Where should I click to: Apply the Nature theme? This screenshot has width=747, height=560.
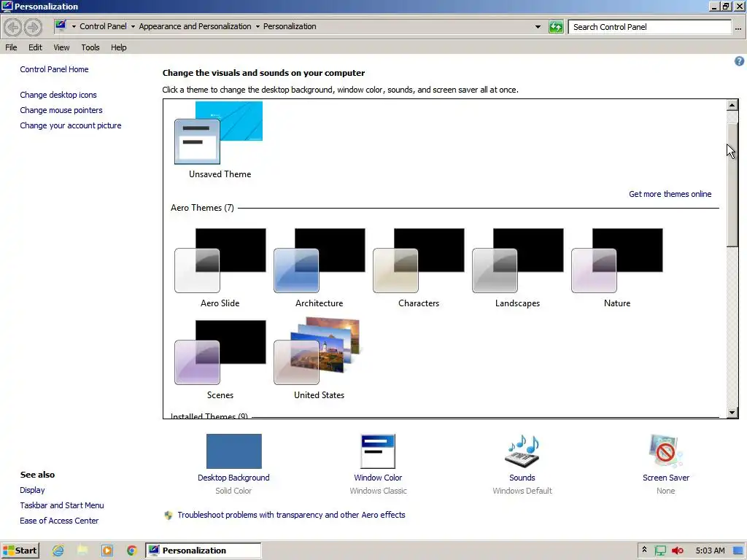[617, 260]
